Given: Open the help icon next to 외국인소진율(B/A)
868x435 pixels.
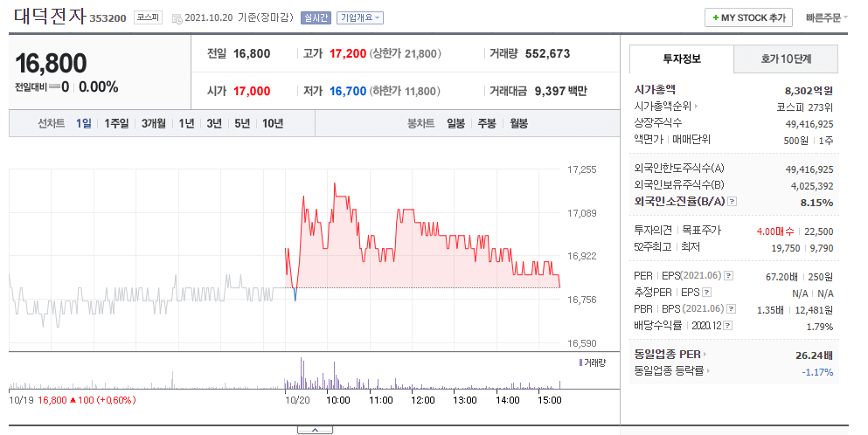Looking at the screenshot, I should pos(733,202).
